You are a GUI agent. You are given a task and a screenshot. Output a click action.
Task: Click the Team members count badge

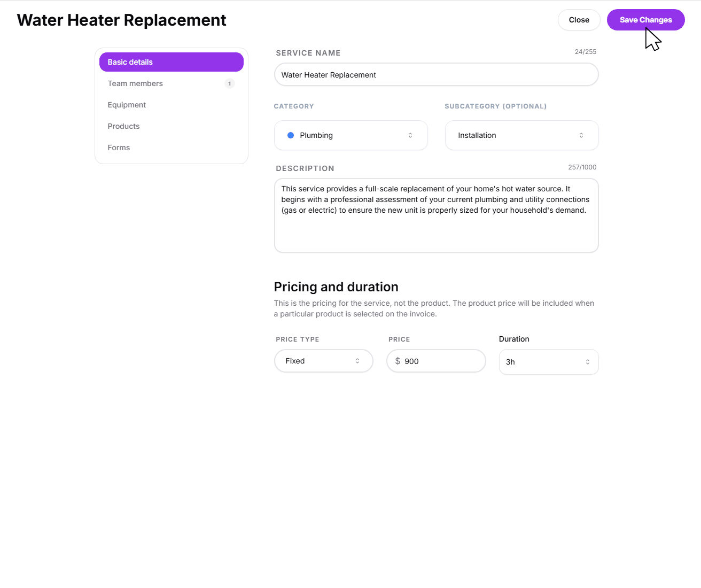pyautogui.click(x=230, y=83)
